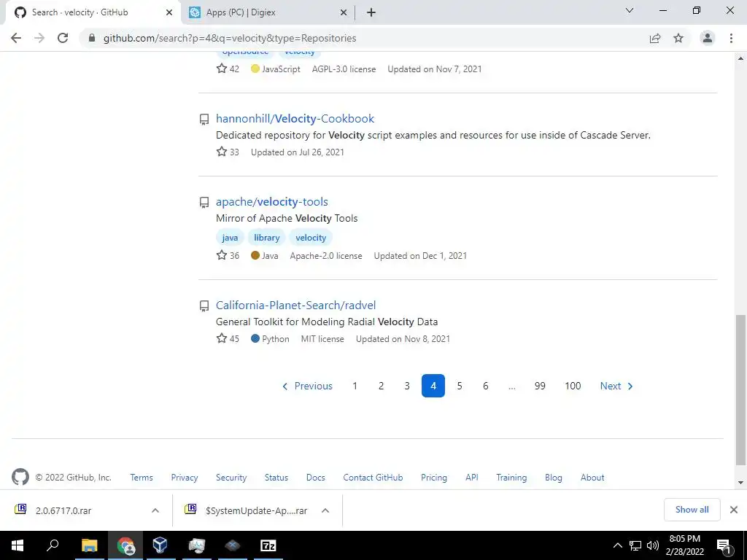The width and height of the screenshot is (747, 560).
Task: Click the page vertical scrollbar thumb
Action: coord(740,389)
